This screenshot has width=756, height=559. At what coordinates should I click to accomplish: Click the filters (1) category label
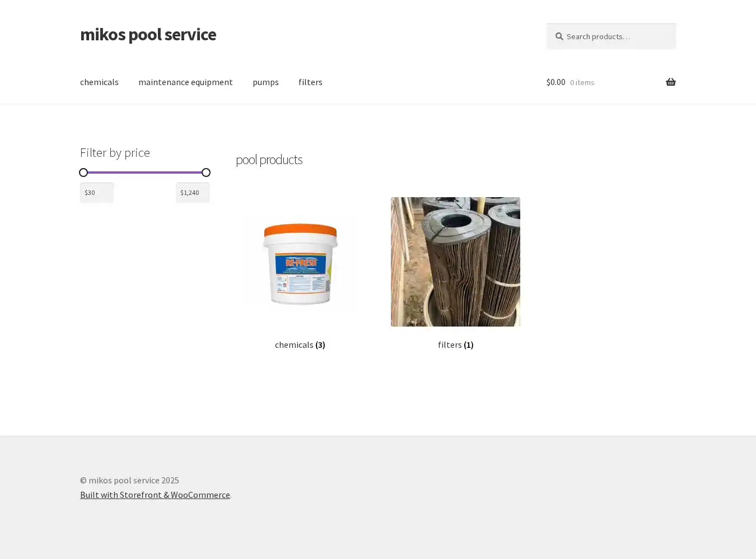pos(455,345)
